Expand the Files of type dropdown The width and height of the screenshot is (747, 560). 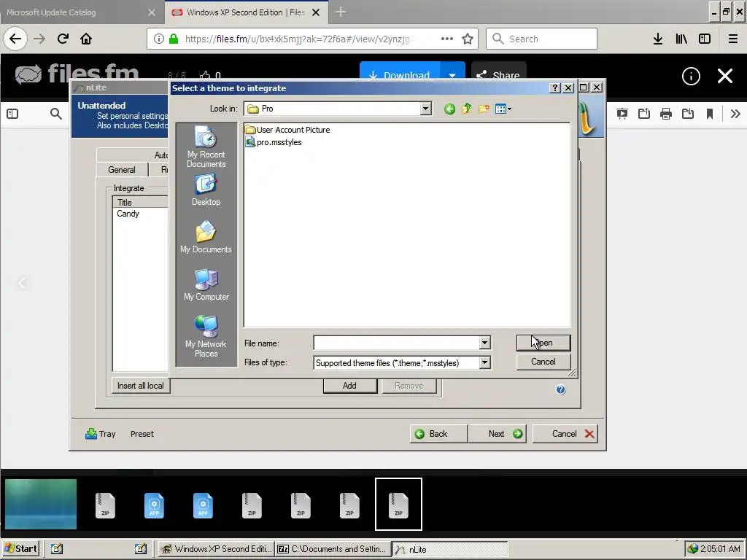484,363
